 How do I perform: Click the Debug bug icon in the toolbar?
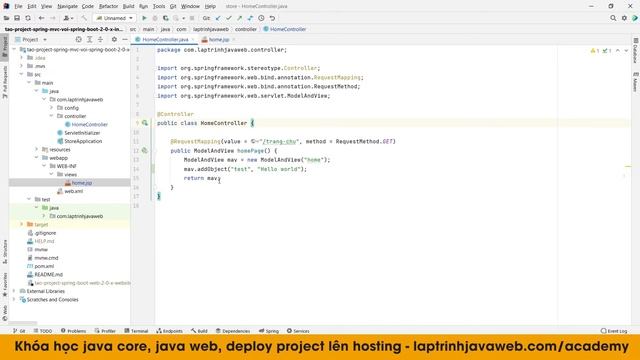tap(155, 18)
